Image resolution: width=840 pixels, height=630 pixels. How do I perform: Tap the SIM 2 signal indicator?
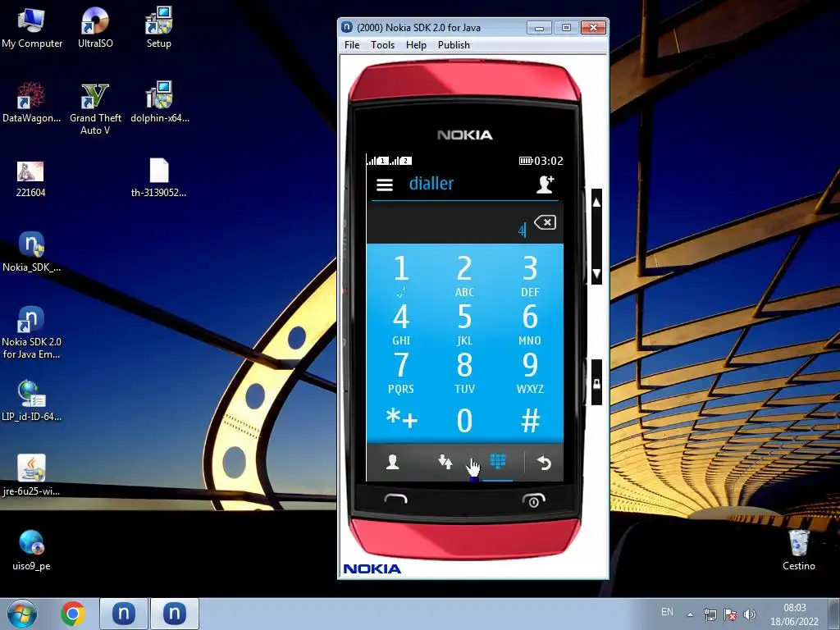click(400, 160)
